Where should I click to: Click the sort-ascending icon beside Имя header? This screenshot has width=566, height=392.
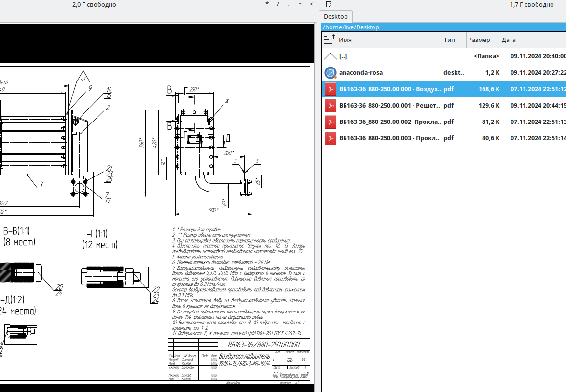pyautogui.click(x=330, y=40)
